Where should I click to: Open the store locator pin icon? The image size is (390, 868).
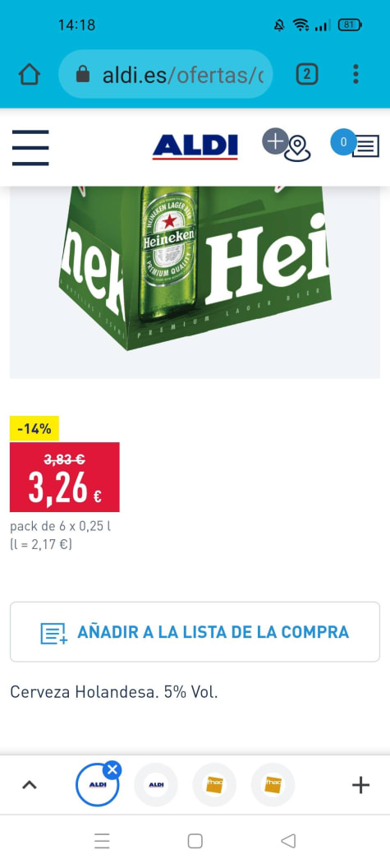(x=287, y=145)
